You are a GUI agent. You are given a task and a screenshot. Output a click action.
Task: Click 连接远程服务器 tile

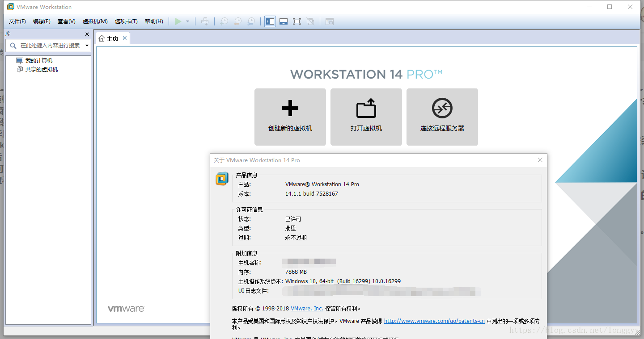(x=442, y=117)
